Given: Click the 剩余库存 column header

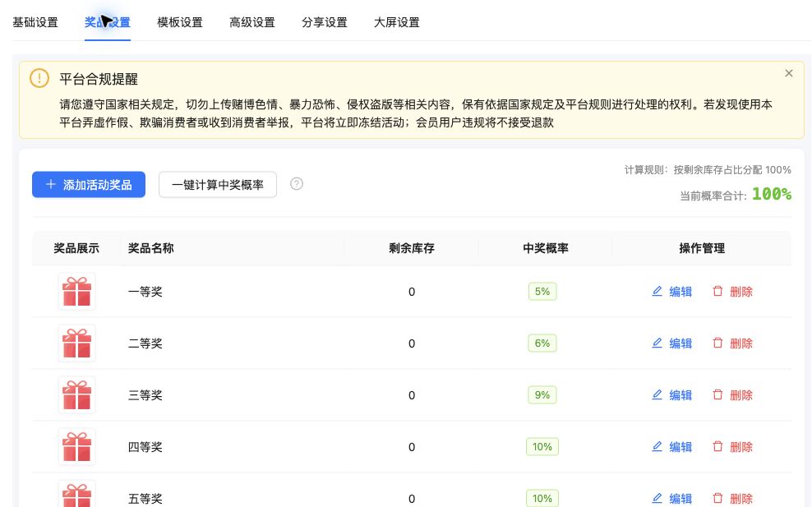Looking at the screenshot, I should [x=412, y=248].
